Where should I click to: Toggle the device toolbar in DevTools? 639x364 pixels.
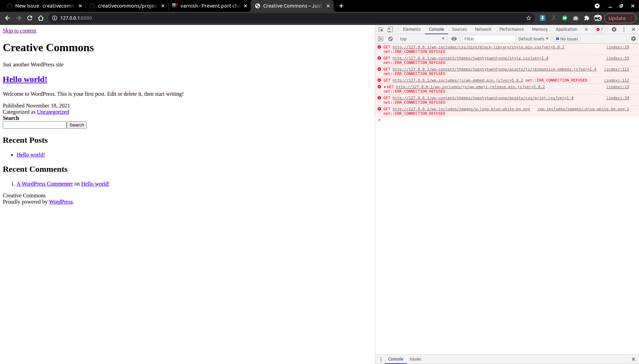click(x=390, y=29)
